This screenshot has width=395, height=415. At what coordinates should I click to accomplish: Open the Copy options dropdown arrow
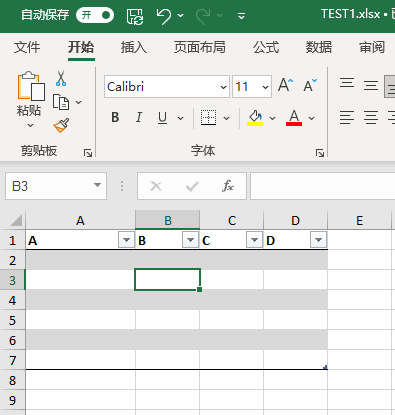point(78,102)
